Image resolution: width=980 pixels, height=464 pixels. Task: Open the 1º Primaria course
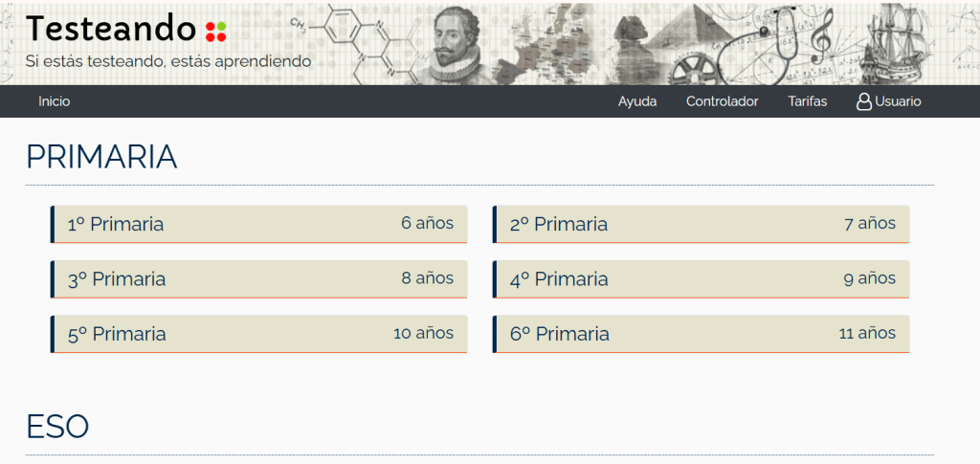tap(259, 224)
